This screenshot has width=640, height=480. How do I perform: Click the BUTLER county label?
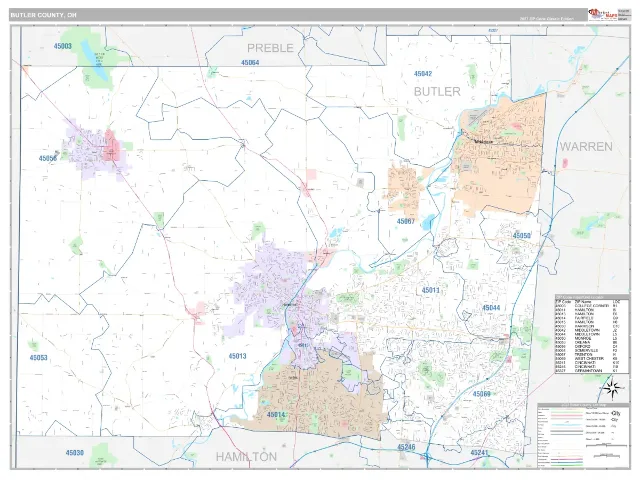point(437,91)
